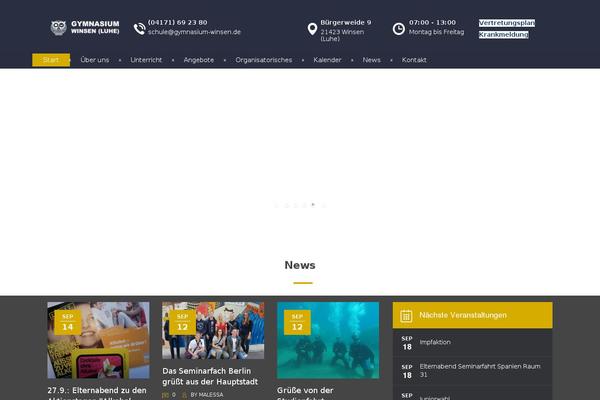Screen dimensions: 600x400
Task: Go to the Kontakt page
Action: (x=414, y=60)
